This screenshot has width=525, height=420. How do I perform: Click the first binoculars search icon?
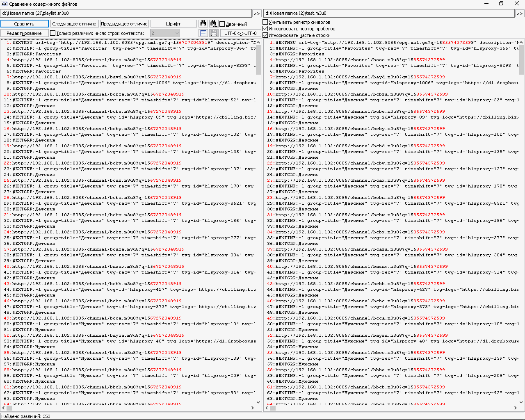[x=203, y=23]
